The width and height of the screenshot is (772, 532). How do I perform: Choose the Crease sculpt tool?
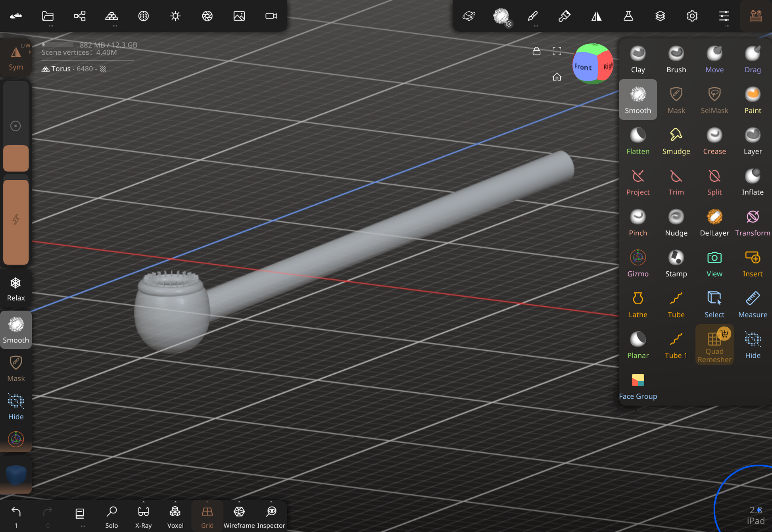714,141
